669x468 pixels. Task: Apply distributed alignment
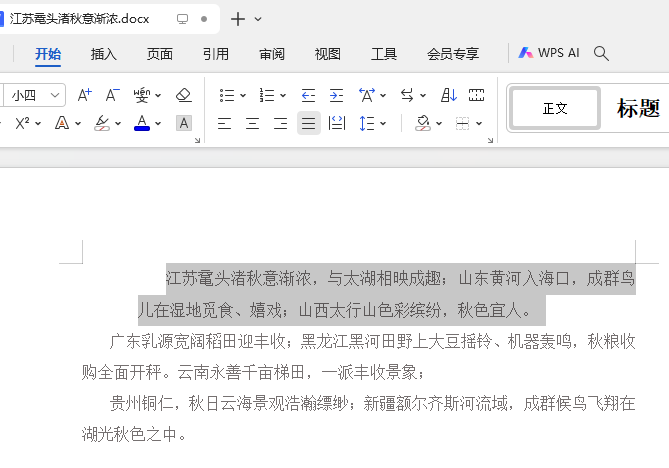337,124
